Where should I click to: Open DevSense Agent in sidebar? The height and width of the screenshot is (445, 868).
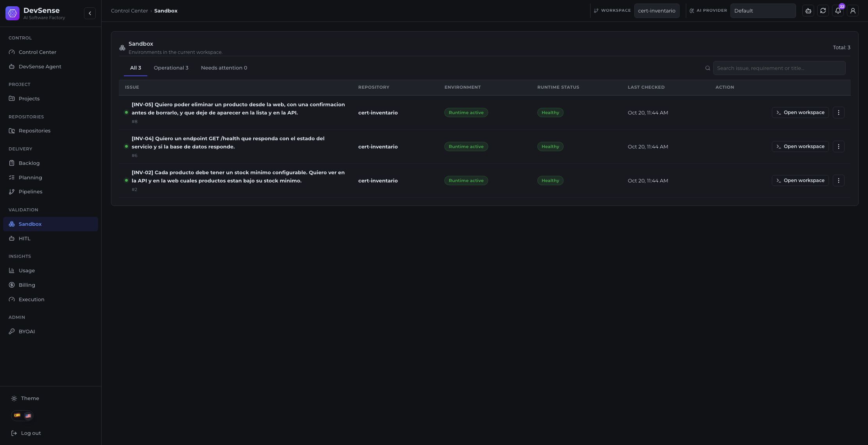(x=50, y=67)
